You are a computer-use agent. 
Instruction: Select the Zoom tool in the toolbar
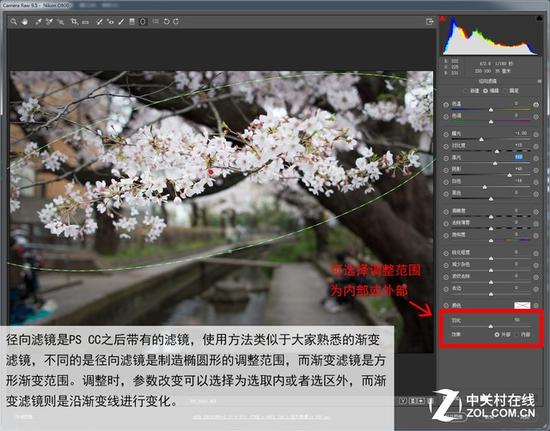13,22
